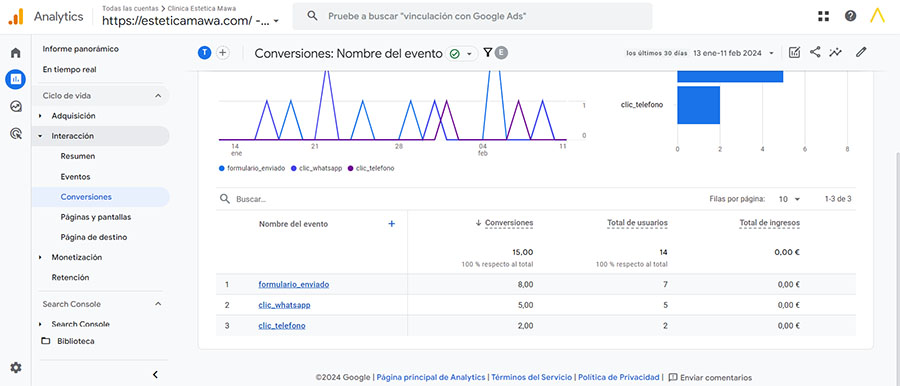Open the Resumen report
The image size is (900, 386).
[x=77, y=156]
